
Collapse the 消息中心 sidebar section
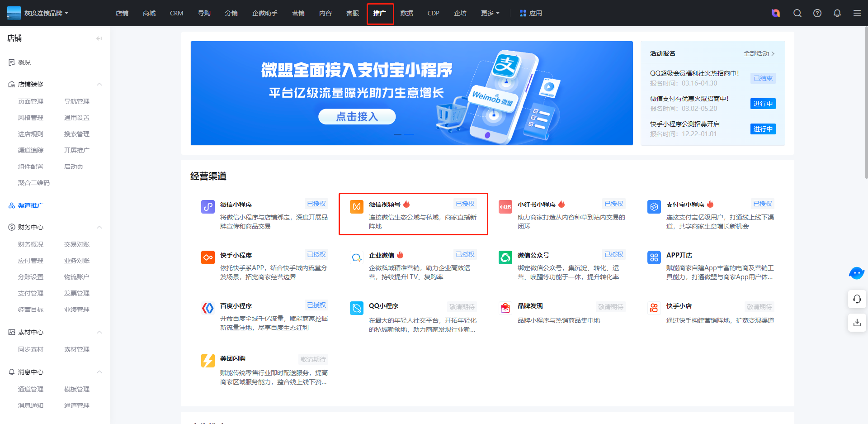point(99,372)
